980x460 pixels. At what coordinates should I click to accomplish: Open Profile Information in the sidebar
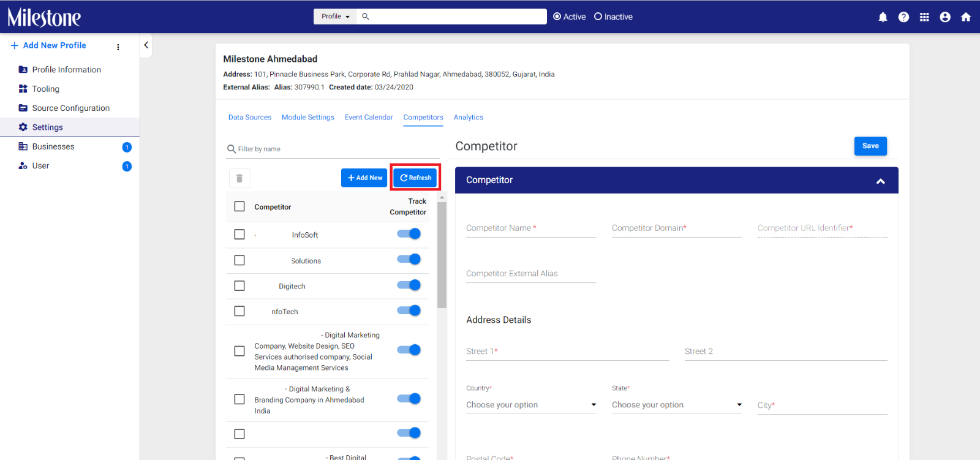click(x=67, y=70)
